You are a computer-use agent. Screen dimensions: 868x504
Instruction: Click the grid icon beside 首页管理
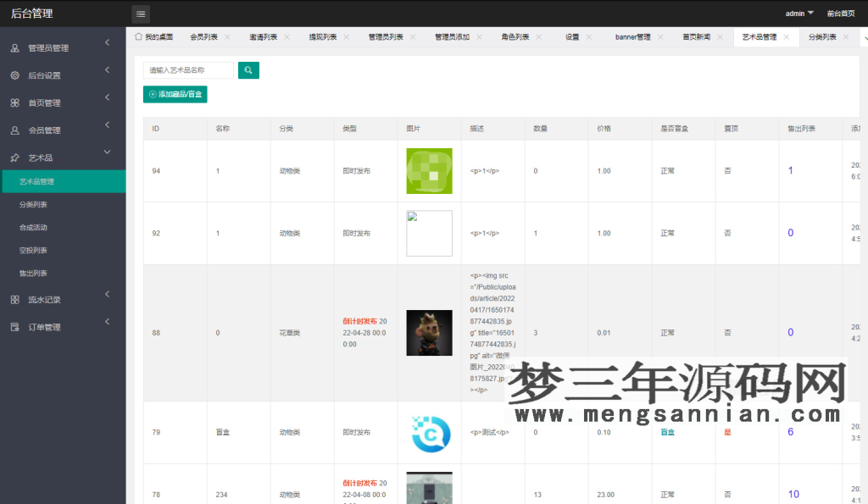(14, 102)
